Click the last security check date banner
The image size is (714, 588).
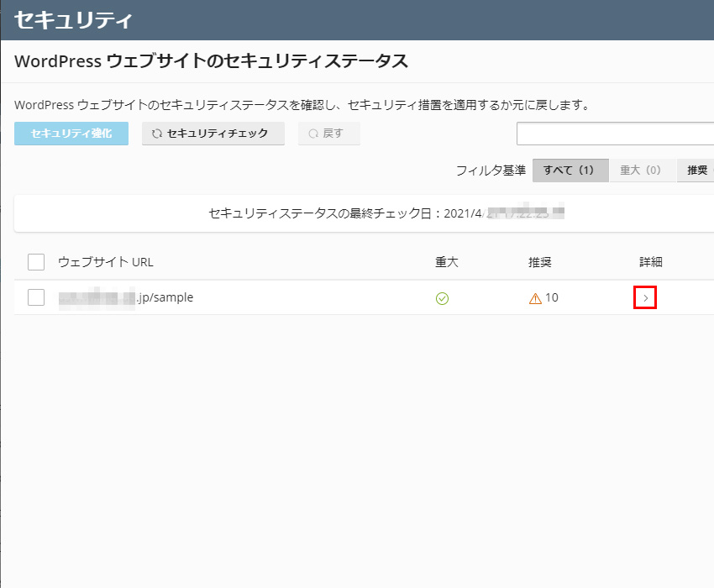(x=364, y=213)
